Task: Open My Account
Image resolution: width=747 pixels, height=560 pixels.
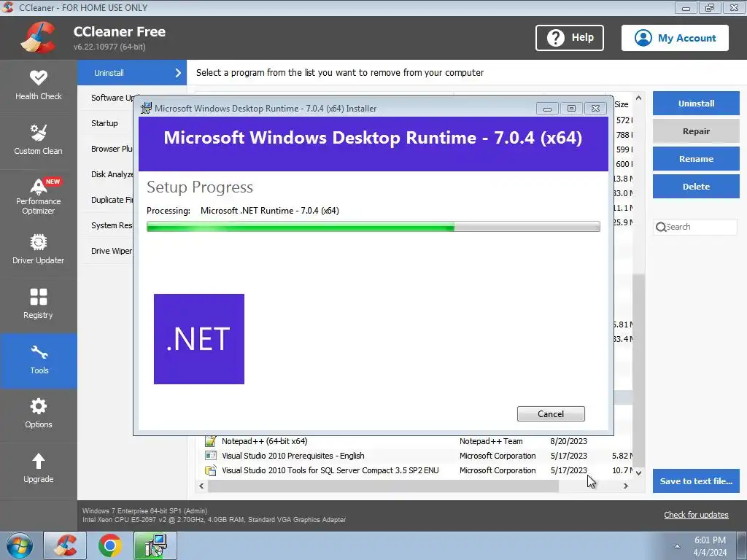Action: (675, 38)
